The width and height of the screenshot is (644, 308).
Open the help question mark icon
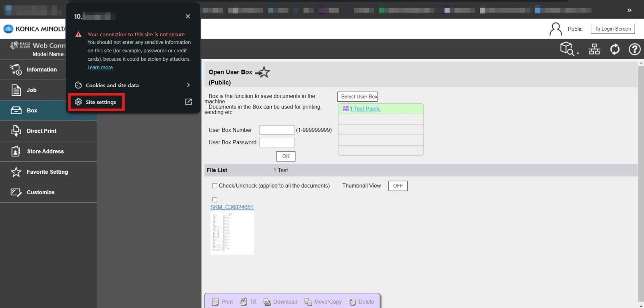coord(634,49)
